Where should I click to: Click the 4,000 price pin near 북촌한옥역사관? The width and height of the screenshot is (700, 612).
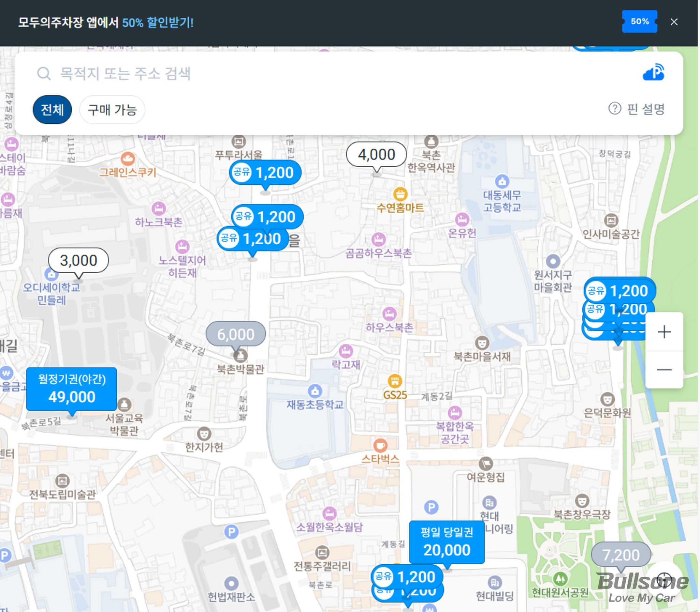point(376,155)
